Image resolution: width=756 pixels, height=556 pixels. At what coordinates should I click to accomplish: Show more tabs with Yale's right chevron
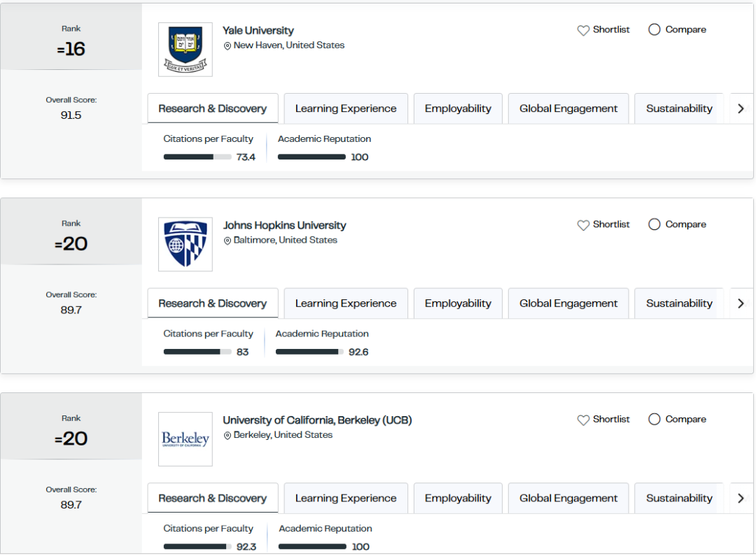(741, 109)
